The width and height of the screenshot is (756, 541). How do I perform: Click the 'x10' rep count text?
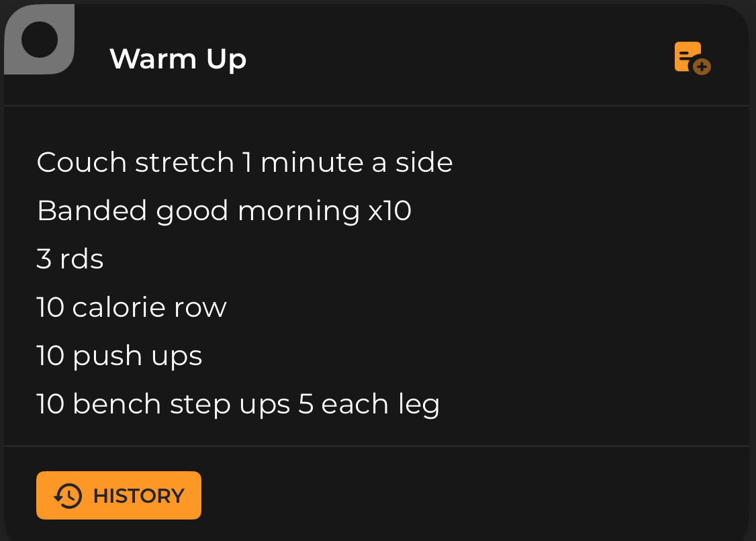pyautogui.click(x=389, y=211)
